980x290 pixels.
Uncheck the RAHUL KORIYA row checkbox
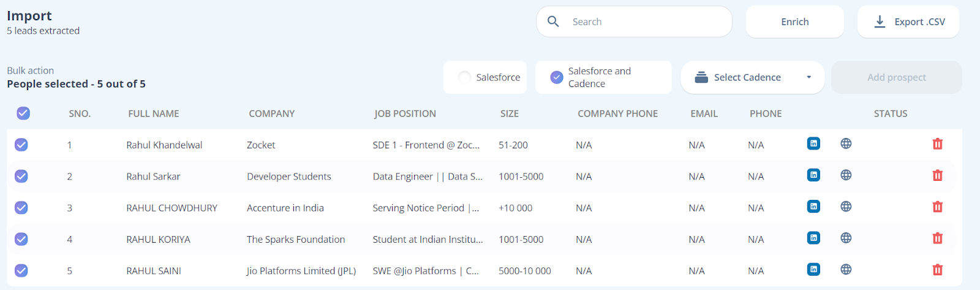coord(21,239)
